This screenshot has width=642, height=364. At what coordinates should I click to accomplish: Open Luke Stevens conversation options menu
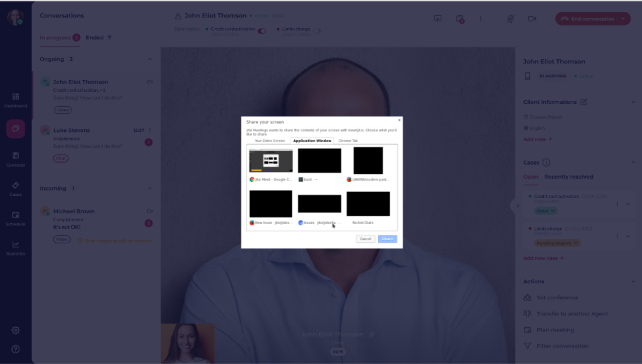[x=150, y=130]
